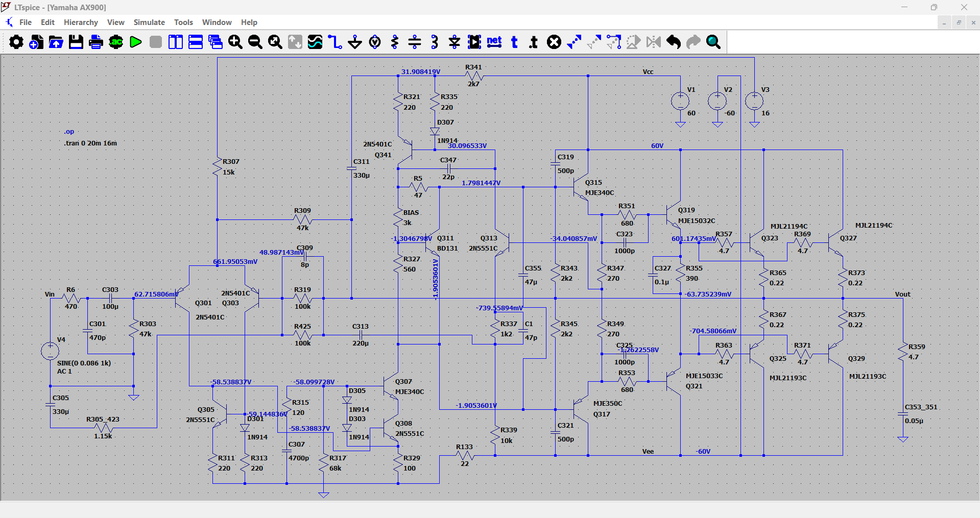The width and height of the screenshot is (980, 518).
Task: Click voltage source V3 symbol
Action: [754, 101]
